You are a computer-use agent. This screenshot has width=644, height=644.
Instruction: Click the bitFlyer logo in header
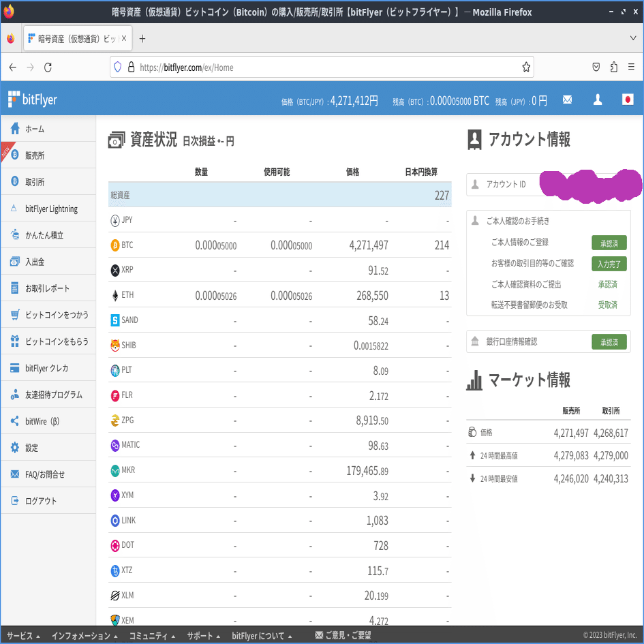click(x=33, y=99)
